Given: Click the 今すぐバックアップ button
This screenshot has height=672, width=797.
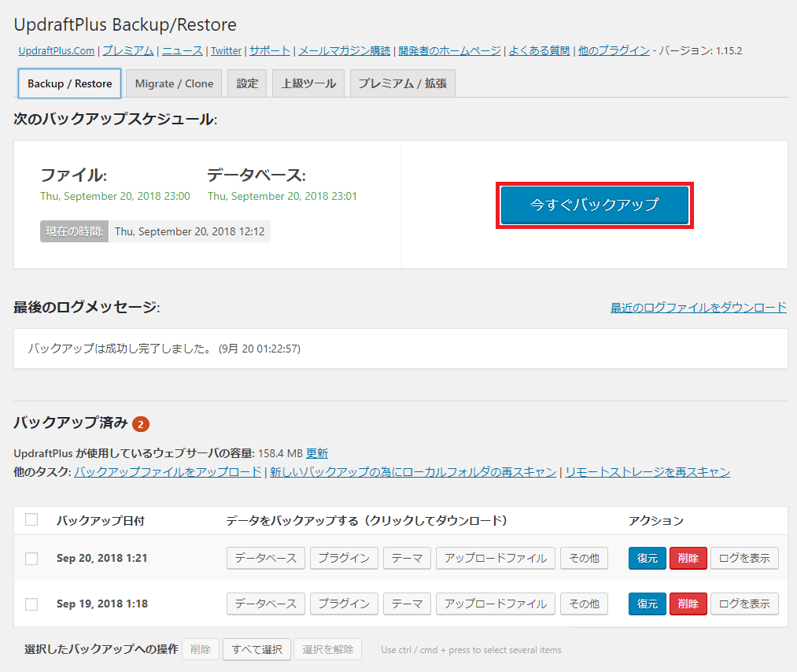Looking at the screenshot, I should tap(594, 205).
